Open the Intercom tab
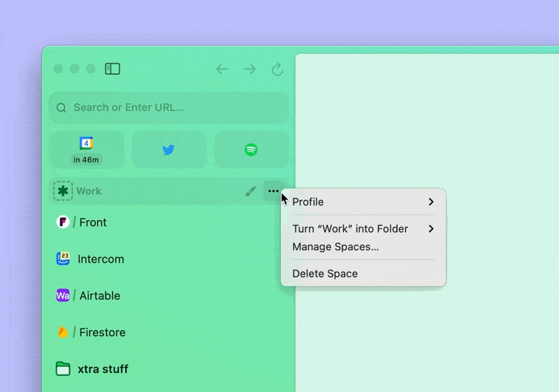This screenshot has height=392, width=559. [169, 259]
